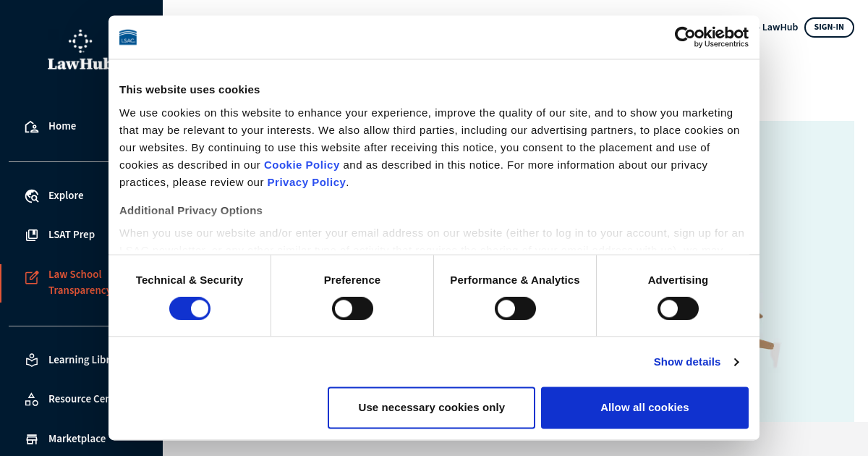Click Use necessary cookies only button
The width and height of the screenshot is (868, 456).
(431, 408)
